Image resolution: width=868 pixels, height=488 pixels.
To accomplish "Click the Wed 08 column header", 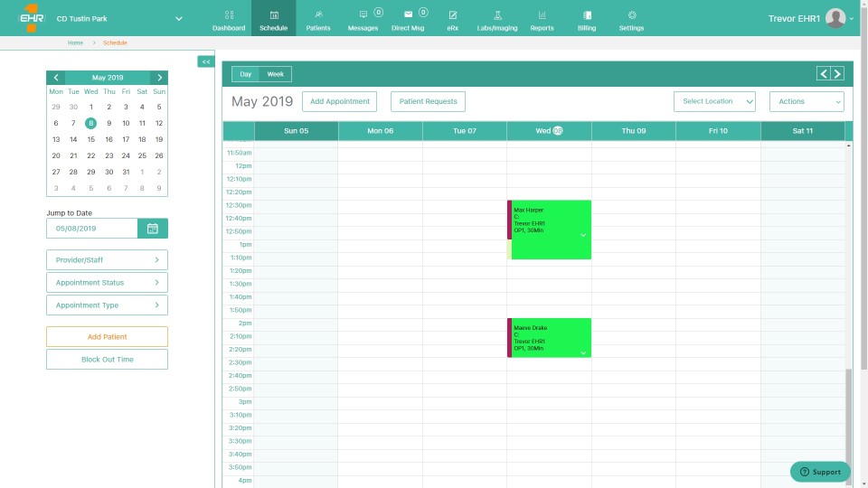I will pos(549,131).
